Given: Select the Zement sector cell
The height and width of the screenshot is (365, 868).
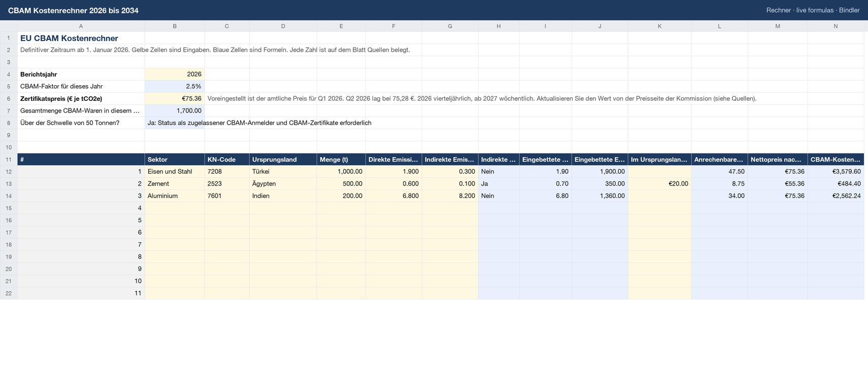Looking at the screenshot, I should (x=175, y=184).
